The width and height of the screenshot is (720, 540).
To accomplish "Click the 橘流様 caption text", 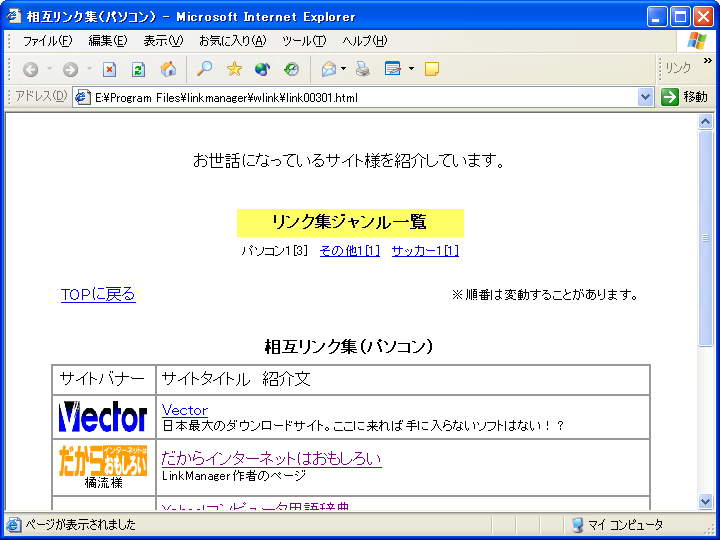I will (103, 483).
